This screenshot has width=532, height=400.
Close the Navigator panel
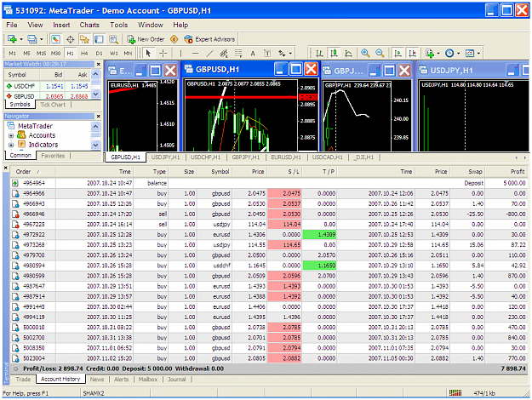point(99,116)
